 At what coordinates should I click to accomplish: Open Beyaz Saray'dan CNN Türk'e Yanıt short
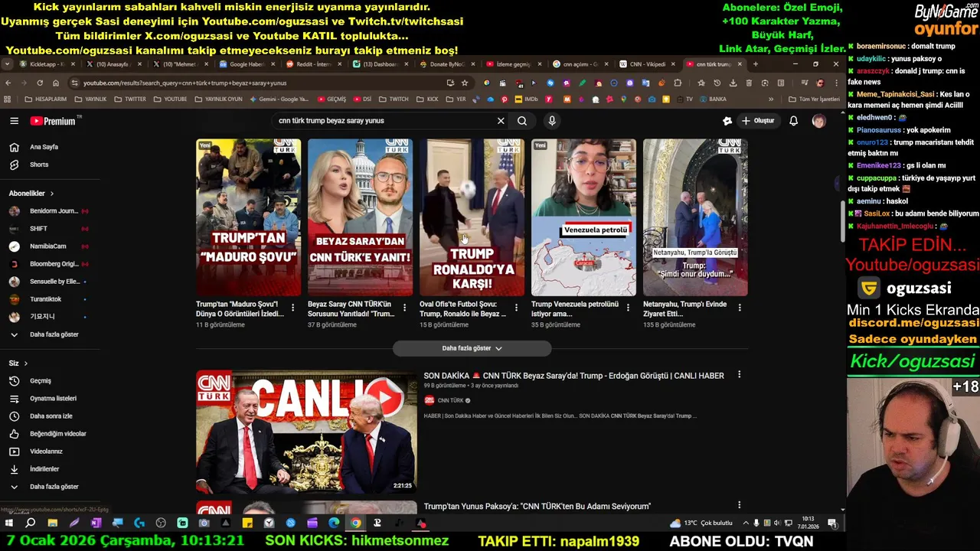coord(360,217)
